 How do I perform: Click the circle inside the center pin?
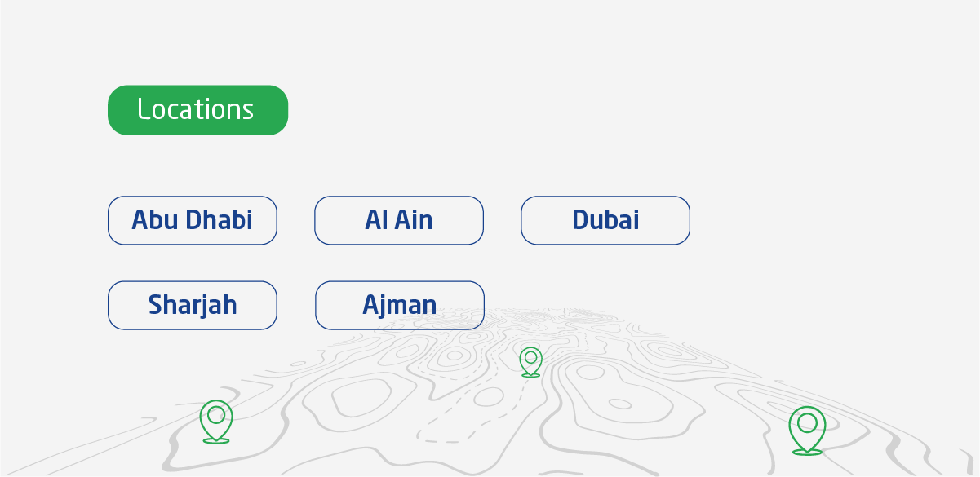pos(530,357)
